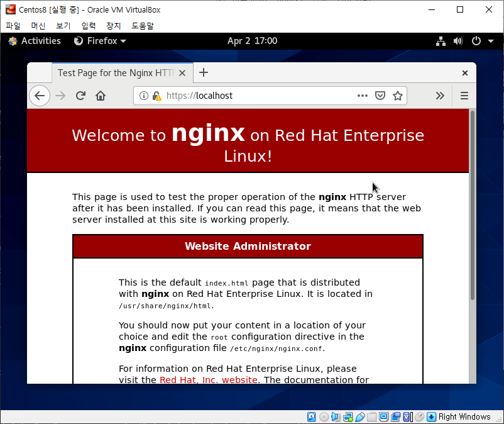Click the shared folders status icon

372,417
